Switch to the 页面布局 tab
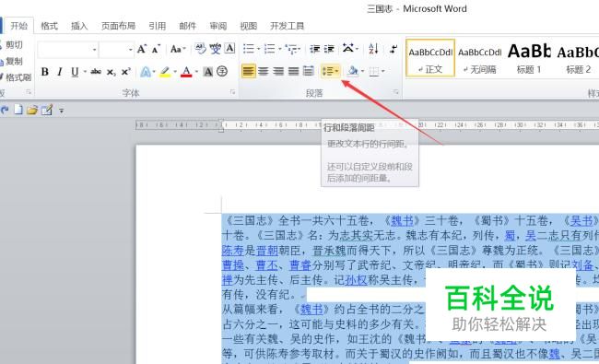This screenshot has height=364, width=599. pyautogui.click(x=118, y=26)
